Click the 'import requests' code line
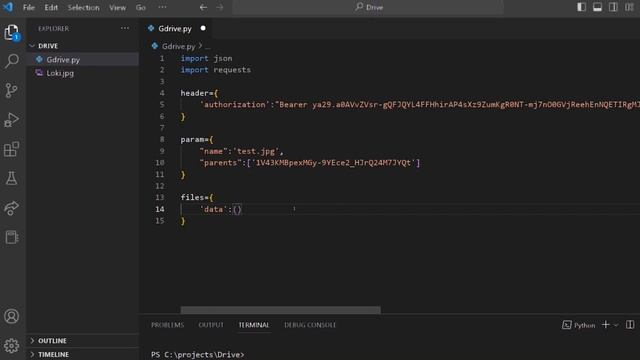640x360 pixels. pos(216,70)
